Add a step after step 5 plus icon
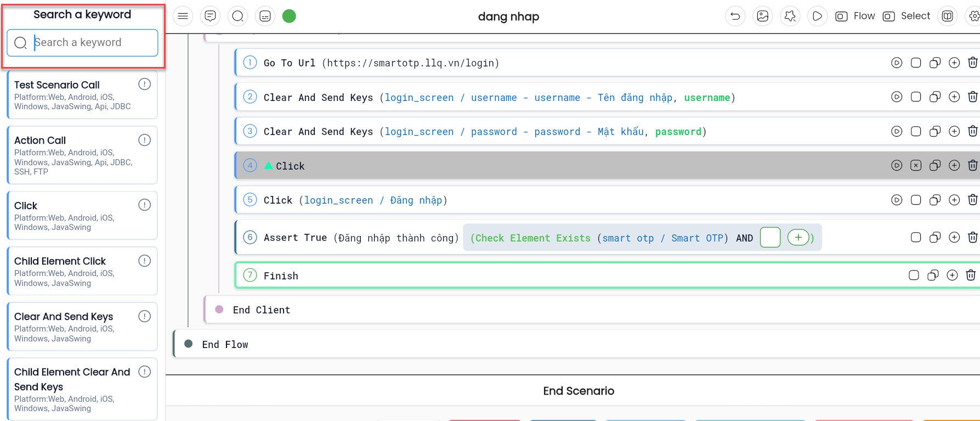 pos(954,200)
